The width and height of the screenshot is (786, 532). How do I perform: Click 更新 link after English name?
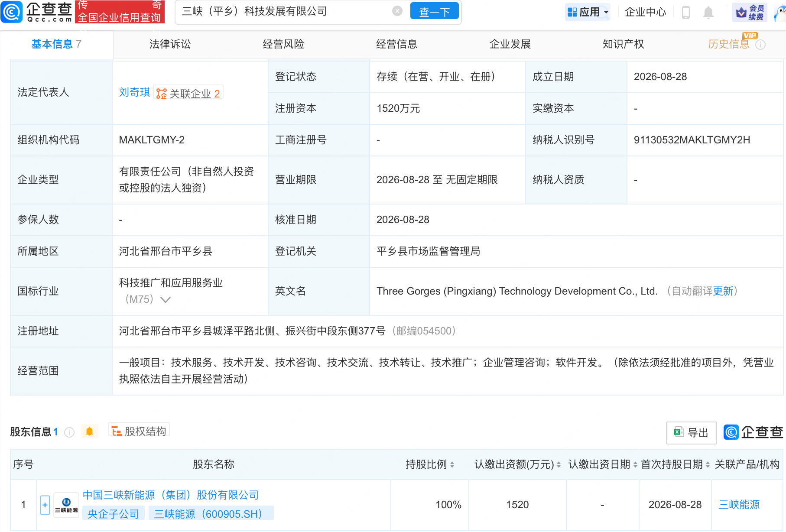tap(723, 291)
